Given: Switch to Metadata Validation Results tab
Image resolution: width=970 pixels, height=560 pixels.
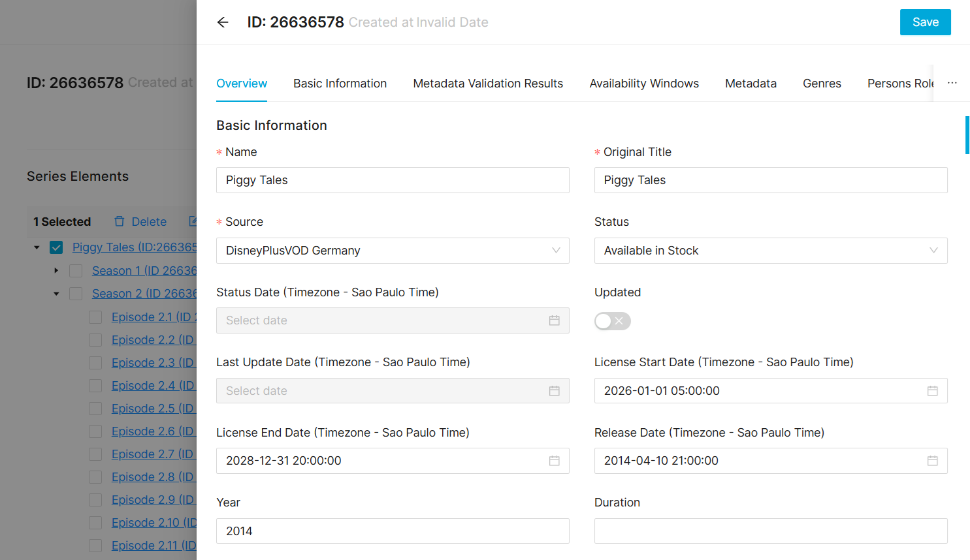Looking at the screenshot, I should point(487,84).
